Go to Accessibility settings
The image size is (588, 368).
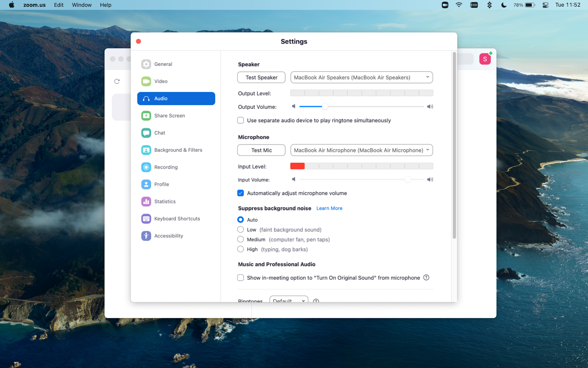point(176,236)
